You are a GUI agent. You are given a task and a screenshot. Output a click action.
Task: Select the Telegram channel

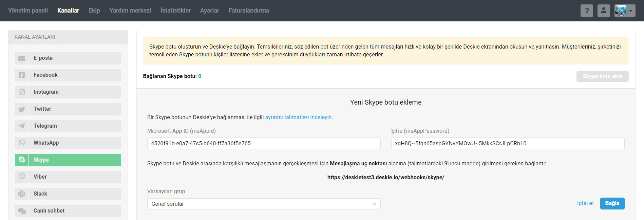(x=68, y=126)
